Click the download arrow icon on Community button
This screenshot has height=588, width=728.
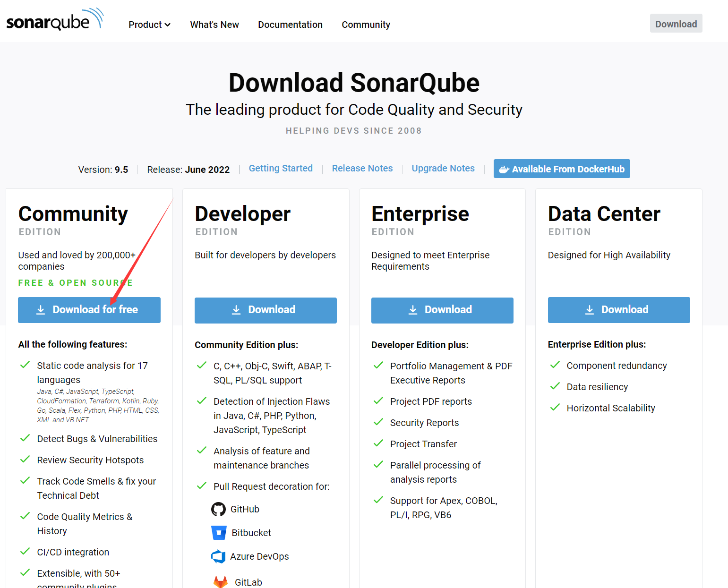tap(41, 310)
